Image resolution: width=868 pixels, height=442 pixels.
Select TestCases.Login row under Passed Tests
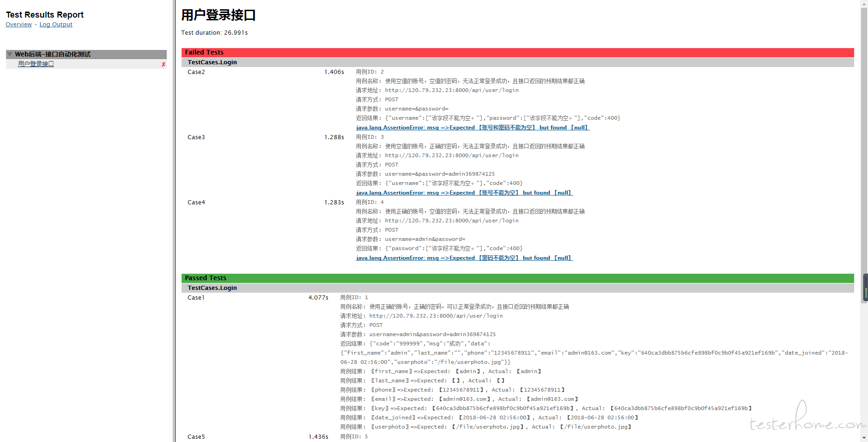pyautogui.click(x=212, y=288)
